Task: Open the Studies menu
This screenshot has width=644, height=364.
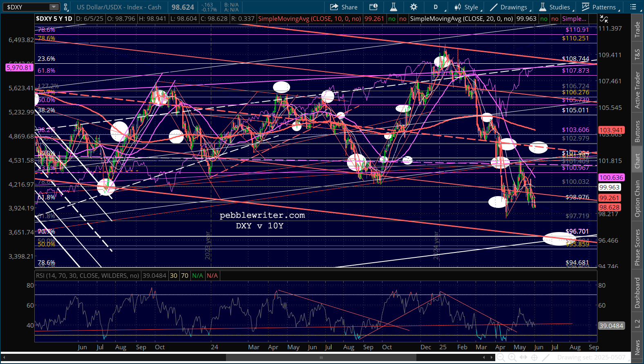Action: [555, 7]
